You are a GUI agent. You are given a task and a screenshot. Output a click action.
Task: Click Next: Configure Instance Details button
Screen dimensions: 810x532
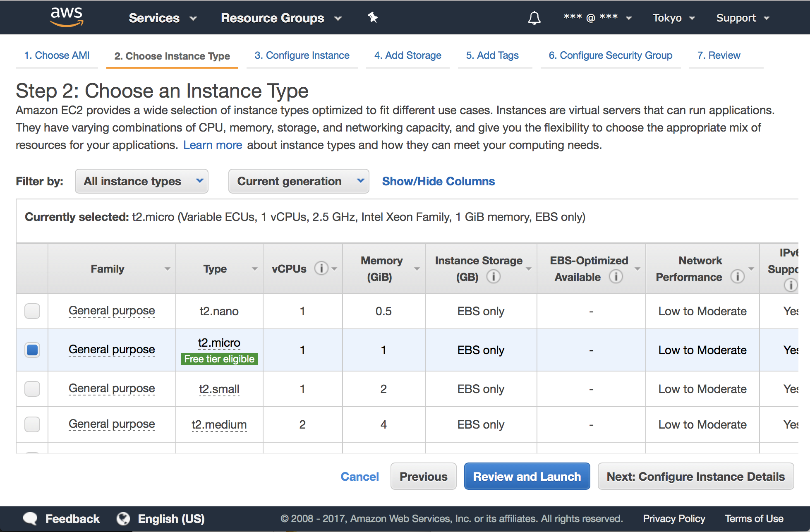tap(696, 477)
